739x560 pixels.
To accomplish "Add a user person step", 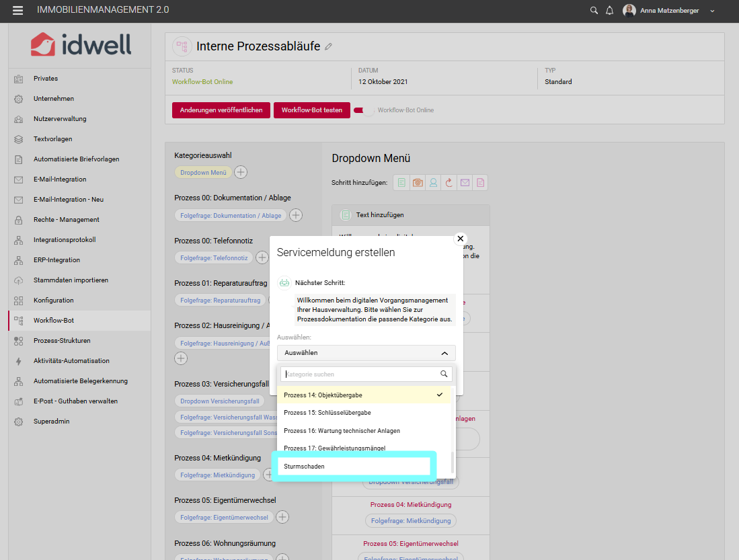I will (434, 182).
